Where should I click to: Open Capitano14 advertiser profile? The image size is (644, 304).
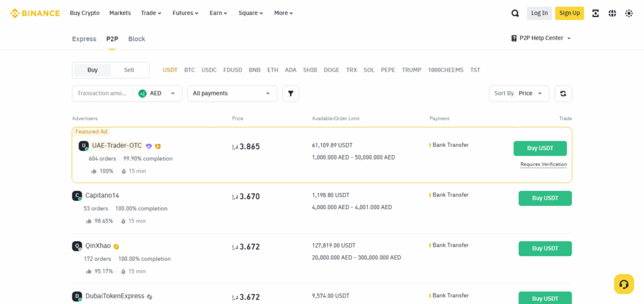coord(103,196)
